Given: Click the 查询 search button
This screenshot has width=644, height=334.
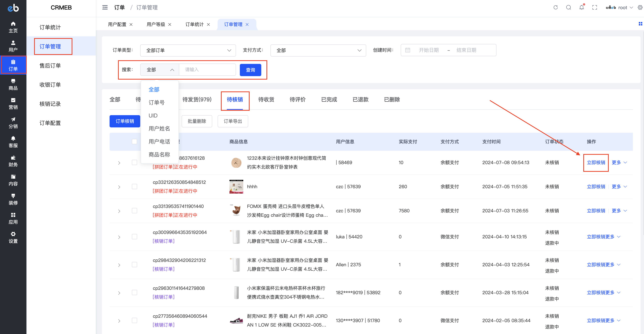Looking at the screenshot, I should click(250, 70).
